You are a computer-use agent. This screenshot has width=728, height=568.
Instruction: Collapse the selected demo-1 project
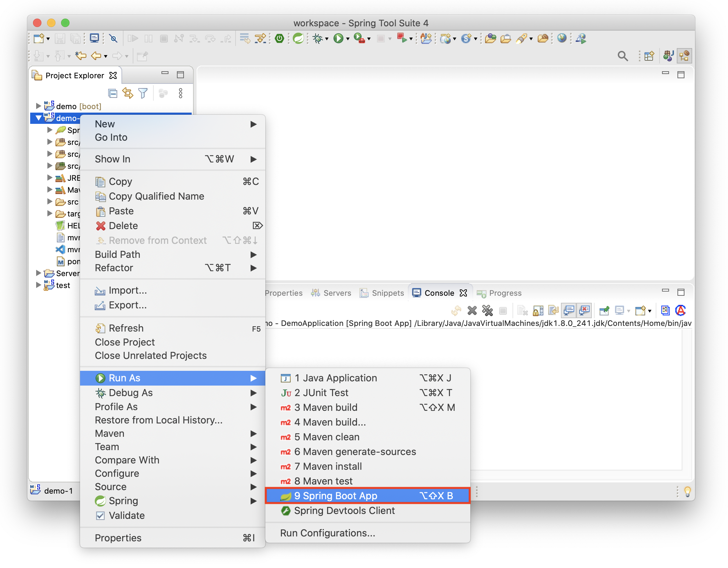click(x=39, y=118)
